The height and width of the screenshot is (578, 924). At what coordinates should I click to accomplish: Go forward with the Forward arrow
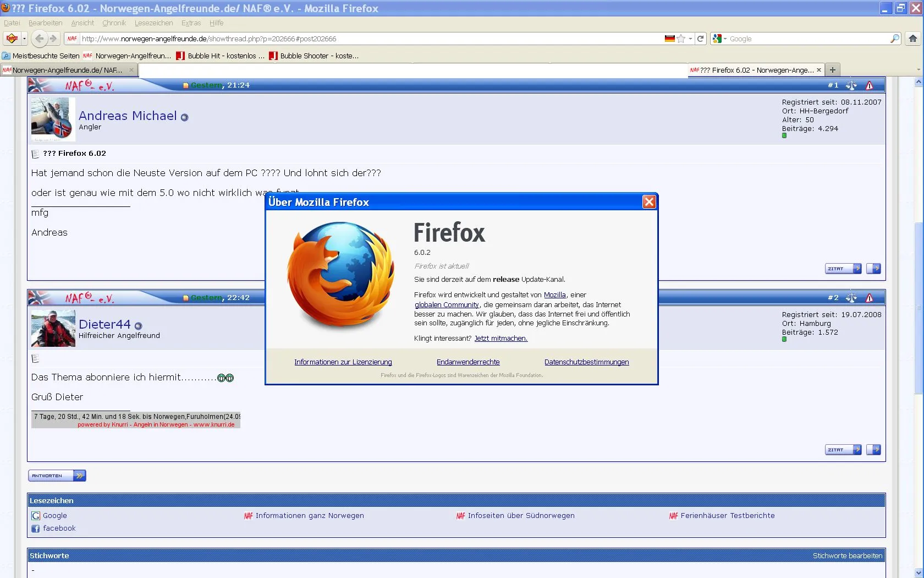point(53,39)
